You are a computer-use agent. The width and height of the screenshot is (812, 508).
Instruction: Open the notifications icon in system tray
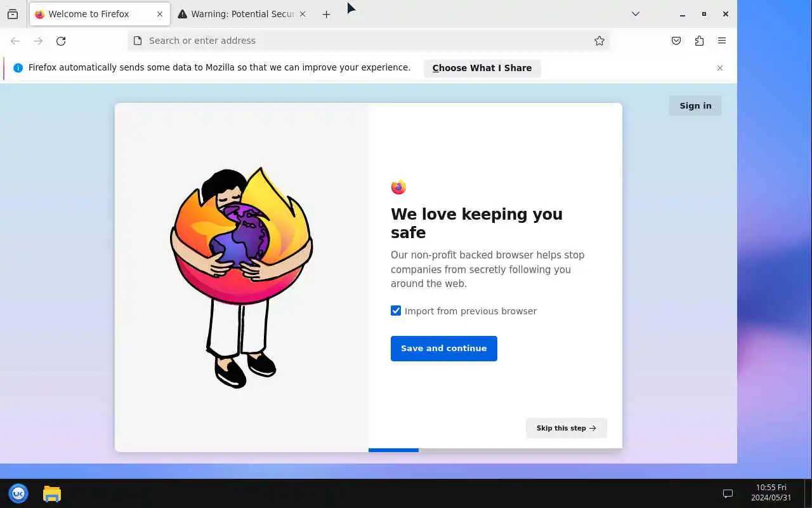[728, 493]
